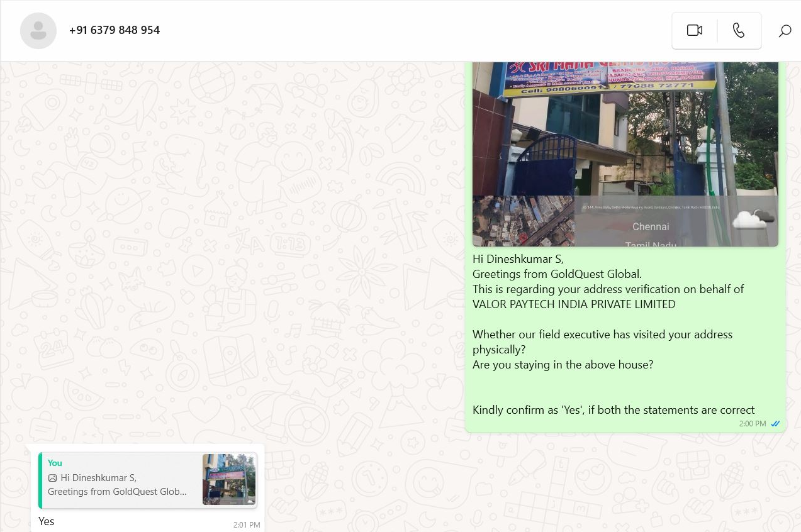This screenshot has height=532, width=801.
Task: Open contact info for +91 6379 848 954
Action: 115,30
